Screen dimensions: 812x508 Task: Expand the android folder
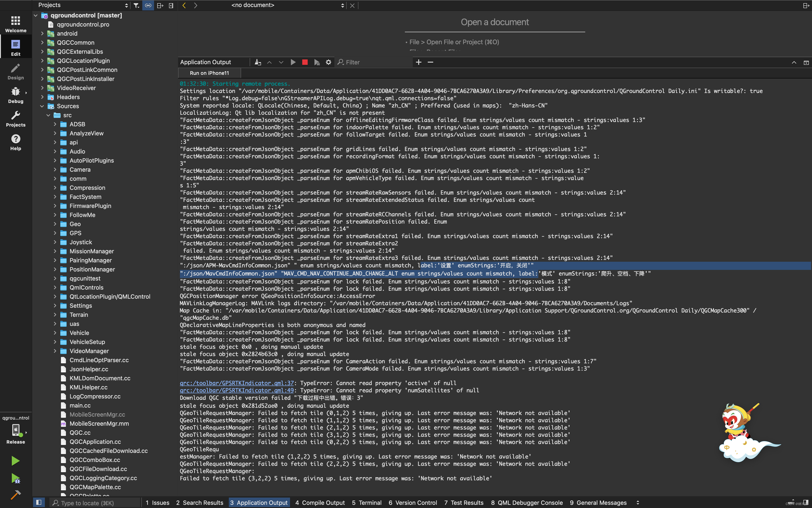42,34
